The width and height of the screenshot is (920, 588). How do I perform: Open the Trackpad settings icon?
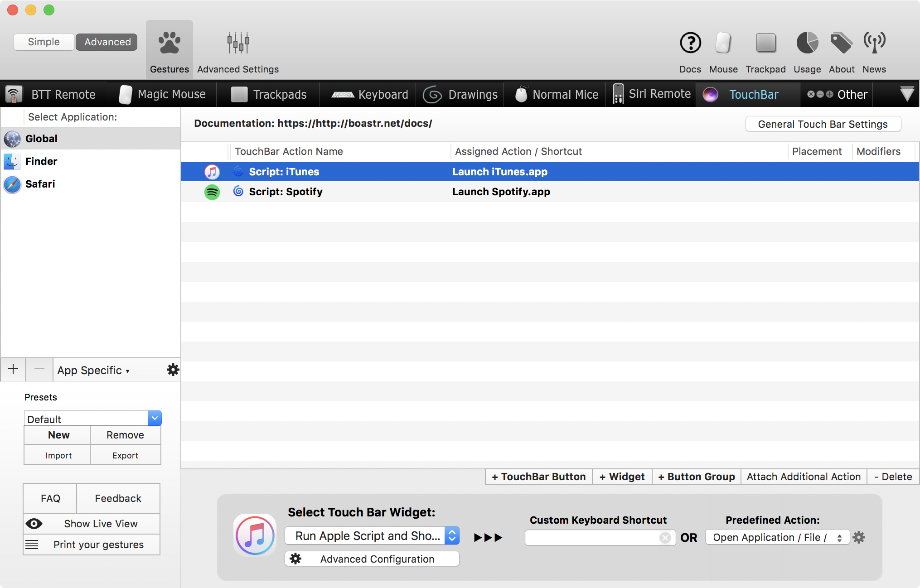pos(765,42)
